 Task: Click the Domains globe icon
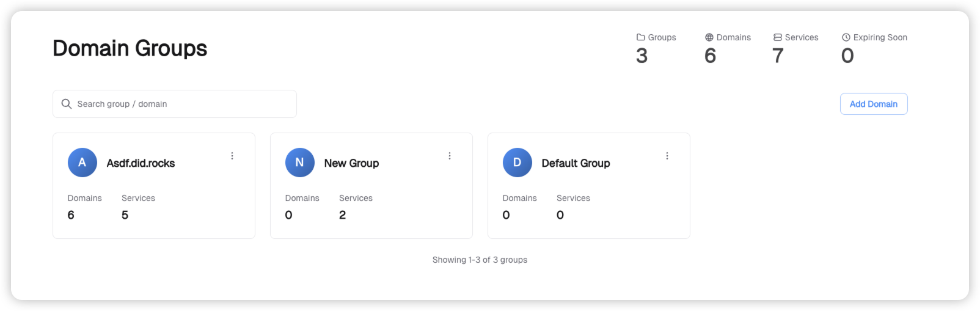point(709,37)
